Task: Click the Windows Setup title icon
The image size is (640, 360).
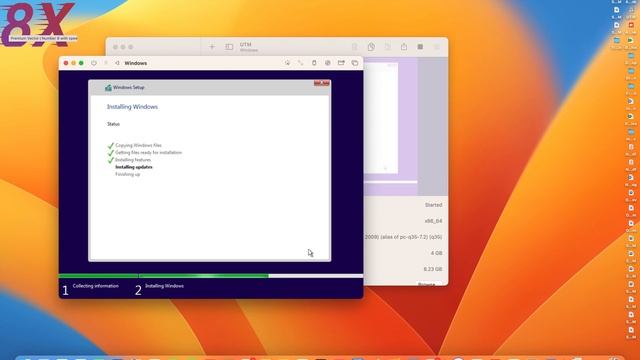Action: tap(108, 87)
